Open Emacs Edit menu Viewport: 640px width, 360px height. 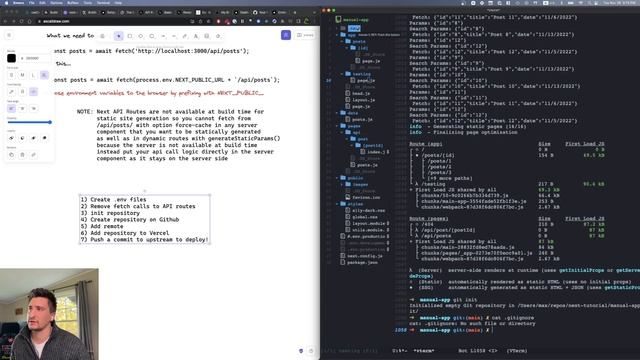pos(42,2)
